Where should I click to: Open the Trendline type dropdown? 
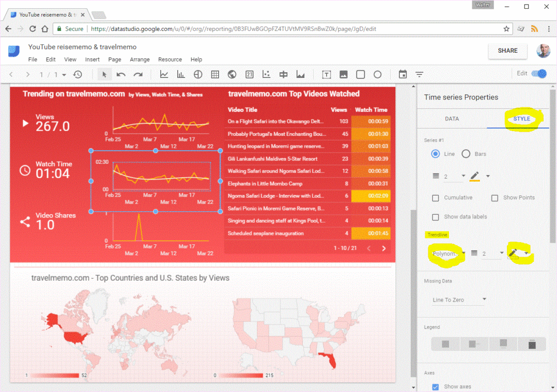448,254
